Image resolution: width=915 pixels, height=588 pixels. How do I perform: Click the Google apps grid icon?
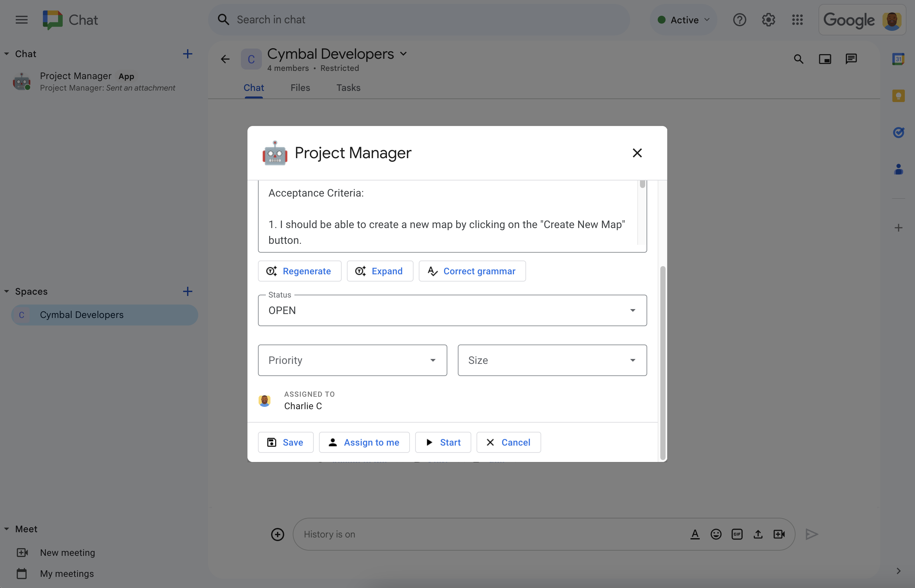[x=798, y=19]
